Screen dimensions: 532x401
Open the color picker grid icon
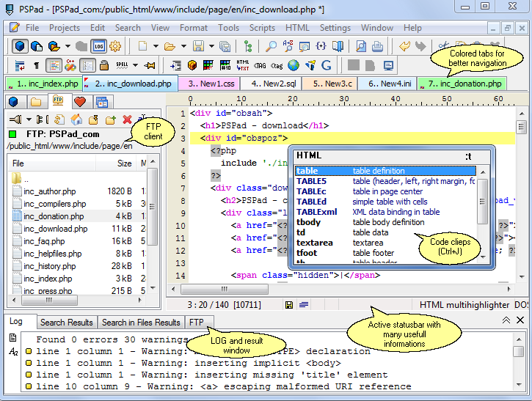tap(208, 65)
